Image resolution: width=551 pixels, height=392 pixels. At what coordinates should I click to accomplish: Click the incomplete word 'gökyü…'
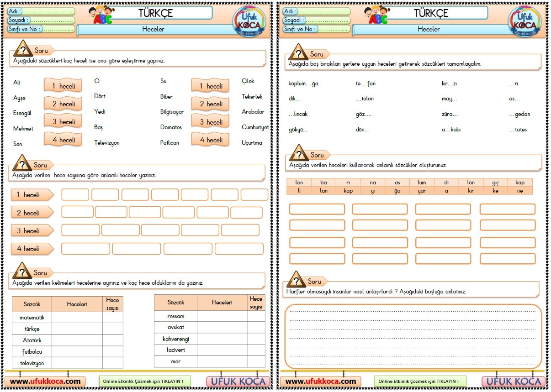tap(298, 130)
